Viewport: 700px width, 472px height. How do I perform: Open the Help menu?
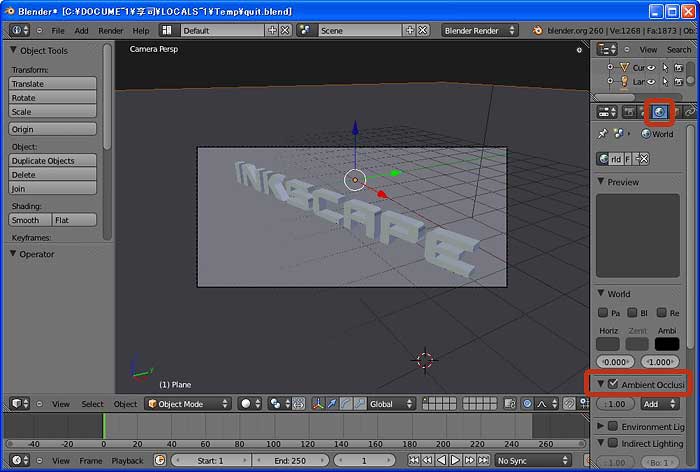(x=141, y=30)
